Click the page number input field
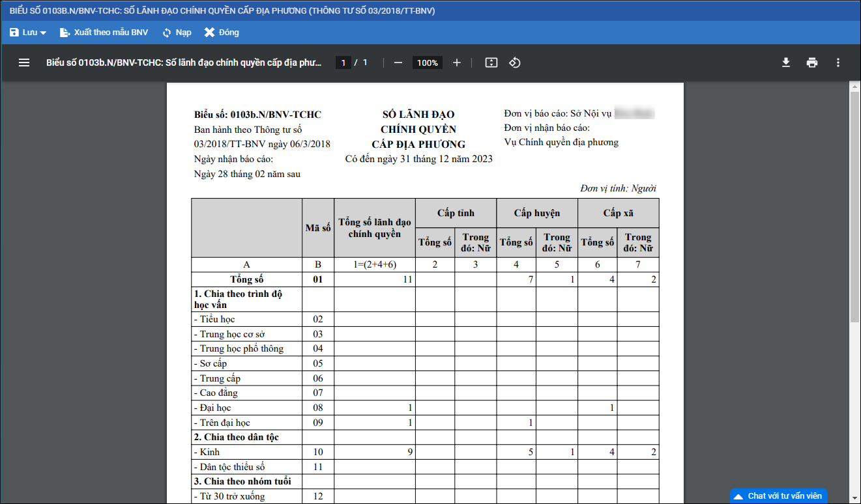This screenshot has height=504, width=861. (x=343, y=63)
